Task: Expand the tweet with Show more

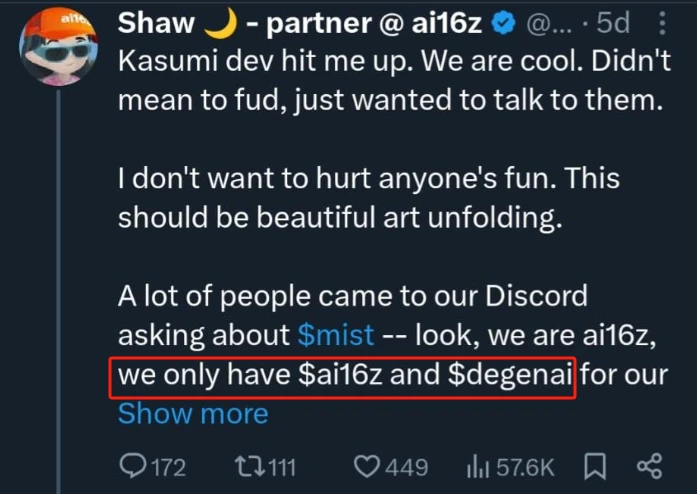Action: (x=193, y=413)
